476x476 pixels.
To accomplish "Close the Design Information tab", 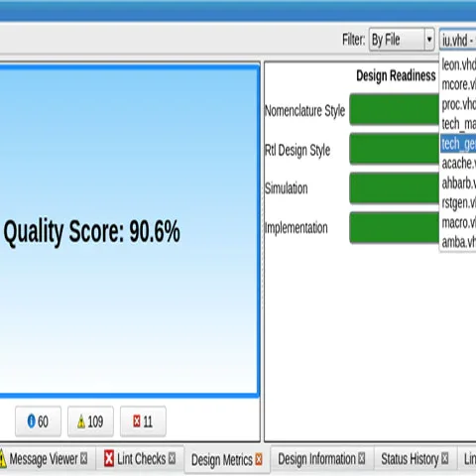I will [362, 458].
